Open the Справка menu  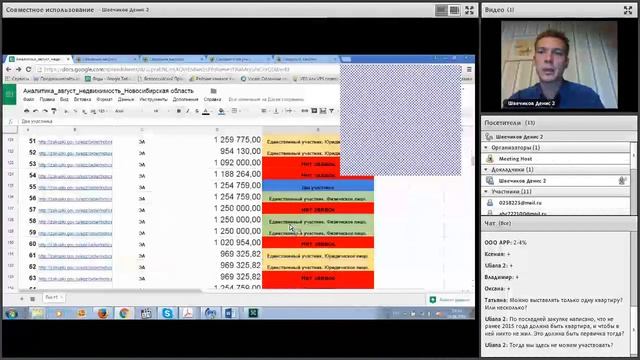pyautogui.click(x=212, y=99)
